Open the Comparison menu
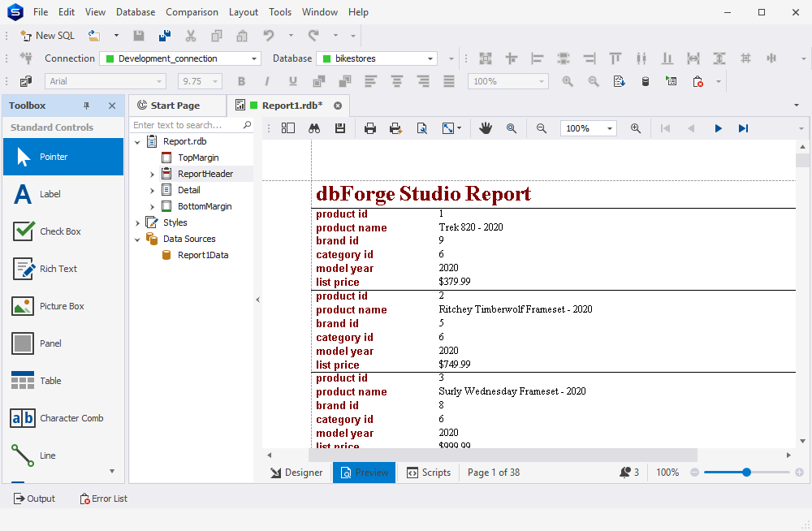The width and height of the screenshot is (812, 531). (192, 12)
